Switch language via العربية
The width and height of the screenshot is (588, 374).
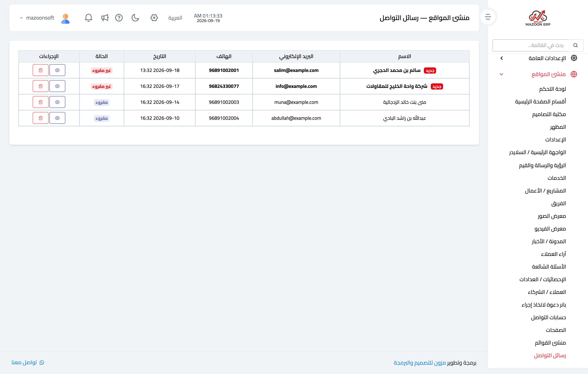[x=175, y=18]
